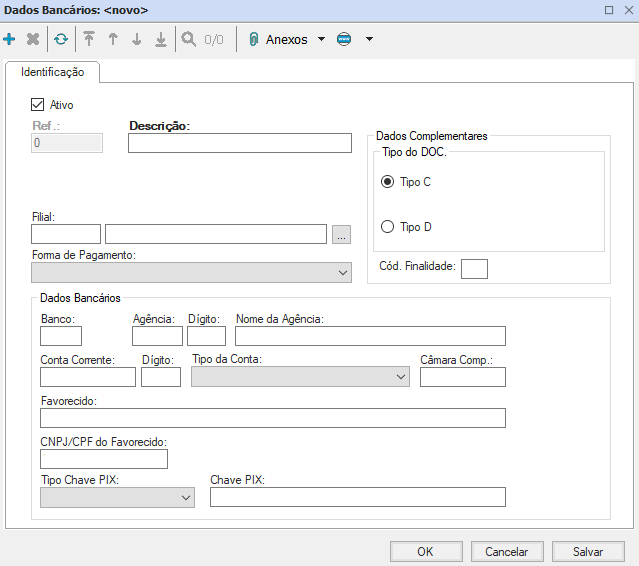Click the previous record up arrow
Image resolution: width=639 pixels, height=566 pixels.
coord(113,40)
